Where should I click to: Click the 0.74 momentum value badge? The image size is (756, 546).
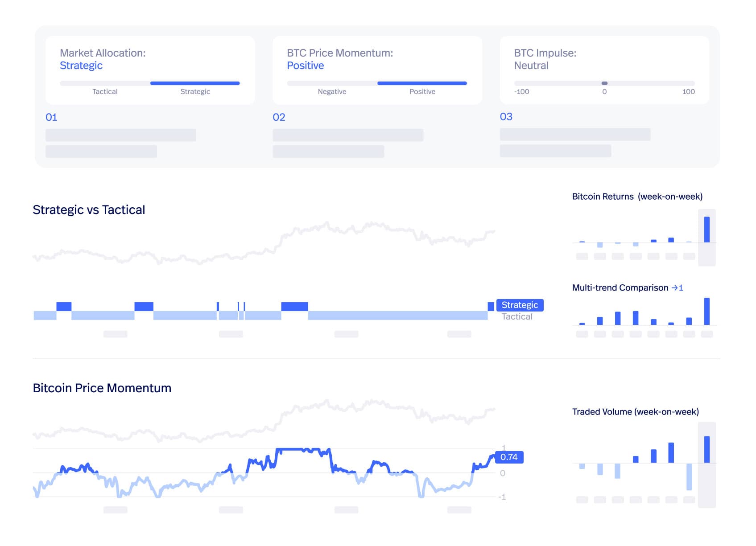(x=509, y=457)
